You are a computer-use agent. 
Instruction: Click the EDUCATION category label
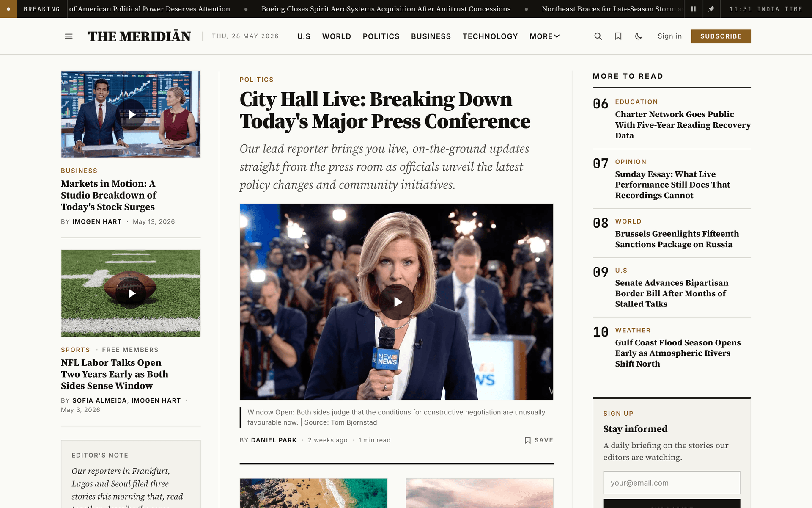click(x=636, y=102)
